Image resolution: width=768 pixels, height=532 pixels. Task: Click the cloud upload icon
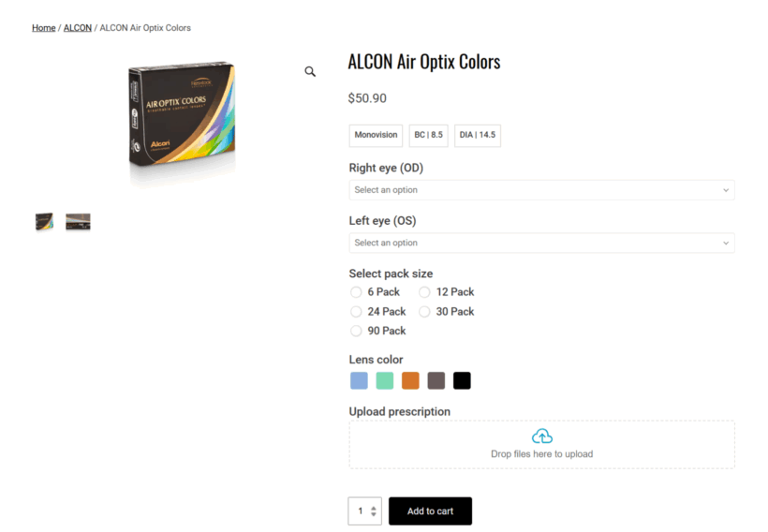pyautogui.click(x=541, y=436)
